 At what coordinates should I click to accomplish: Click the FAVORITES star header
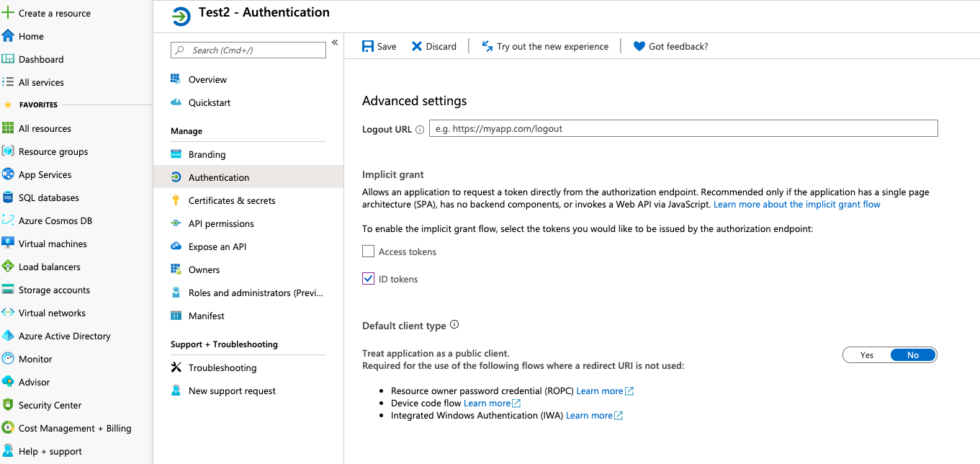point(8,104)
